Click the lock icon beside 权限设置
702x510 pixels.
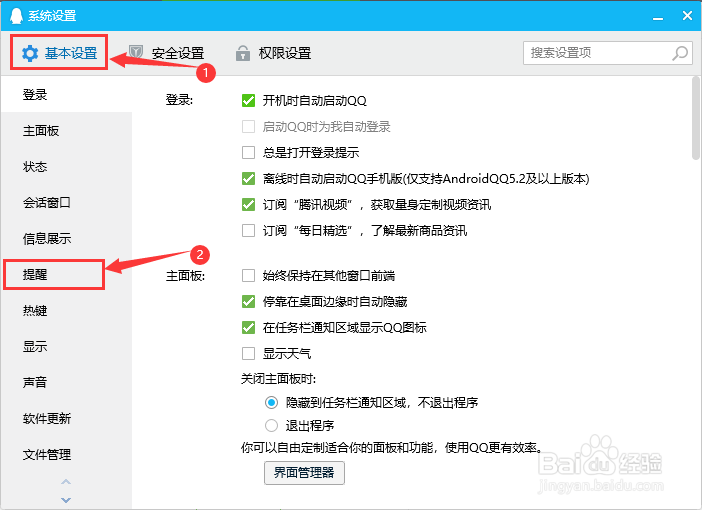click(243, 53)
